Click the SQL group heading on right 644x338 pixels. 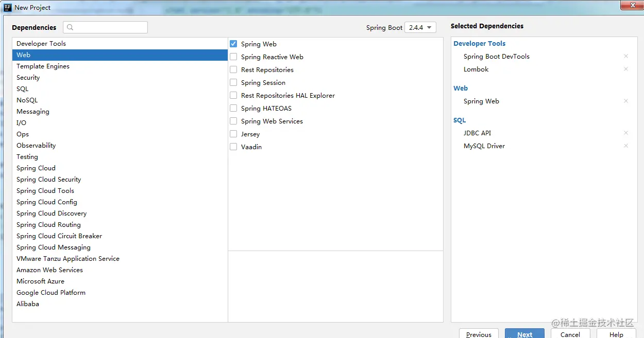[x=460, y=120]
